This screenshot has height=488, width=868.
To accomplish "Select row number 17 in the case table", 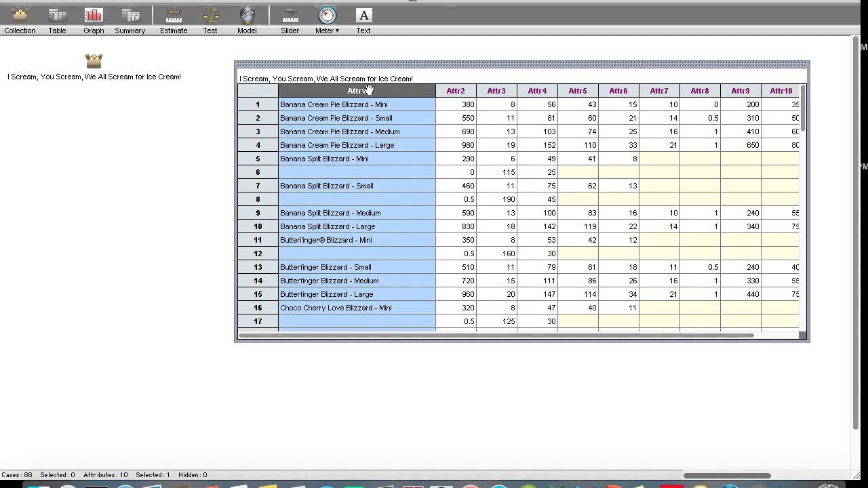I will pos(258,321).
